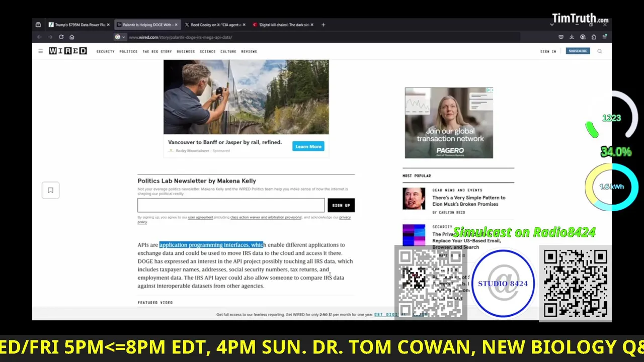Screen dimensions: 644x362
Task: Open the Vancouver to Banff ad headline
Action: (225, 142)
